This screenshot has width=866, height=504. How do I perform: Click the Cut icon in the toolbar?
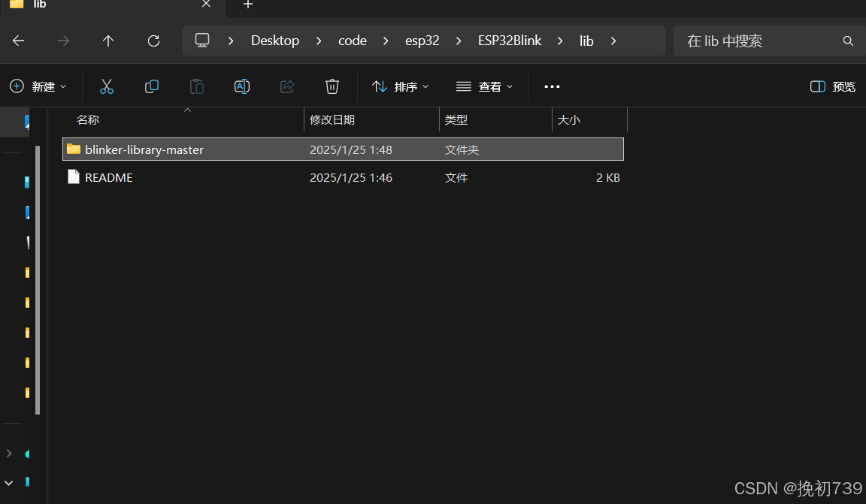pyautogui.click(x=107, y=86)
